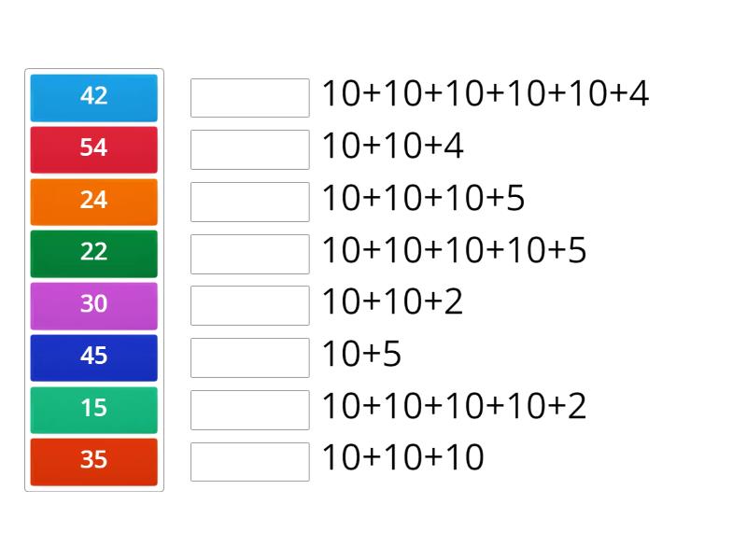Choose the blank box beside 10+10+10+10+5
This screenshot has width=747, height=560.
point(249,254)
